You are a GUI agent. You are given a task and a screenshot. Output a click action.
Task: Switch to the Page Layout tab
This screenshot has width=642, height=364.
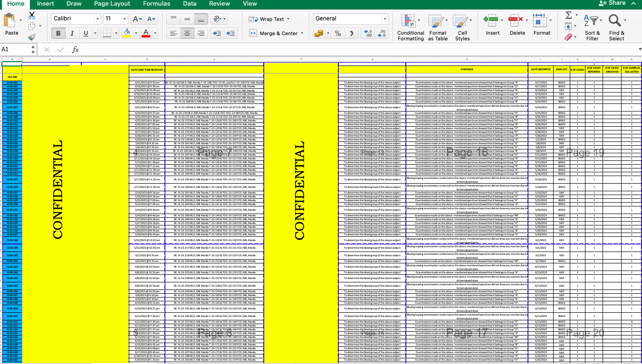[112, 4]
